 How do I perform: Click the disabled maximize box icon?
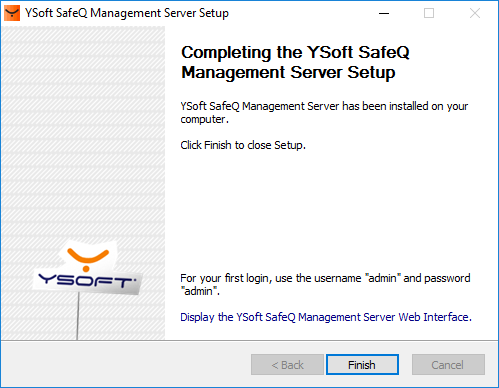click(x=429, y=13)
